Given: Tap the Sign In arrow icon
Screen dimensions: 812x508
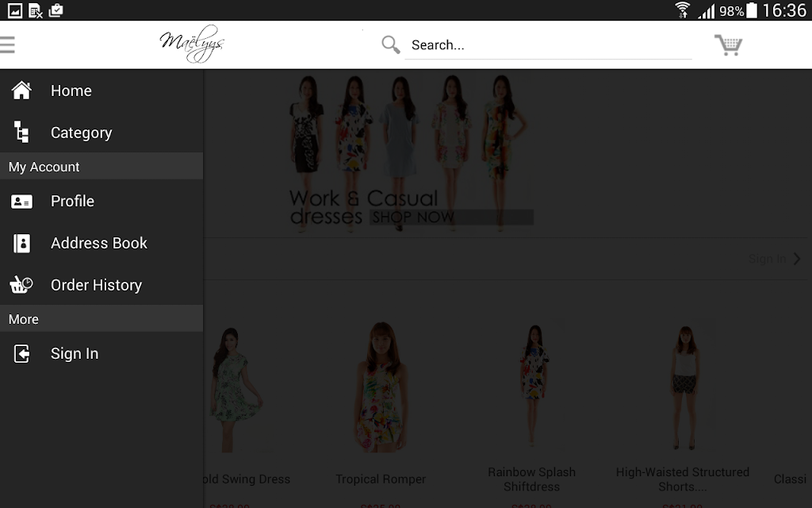Looking at the screenshot, I should point(21,353).
